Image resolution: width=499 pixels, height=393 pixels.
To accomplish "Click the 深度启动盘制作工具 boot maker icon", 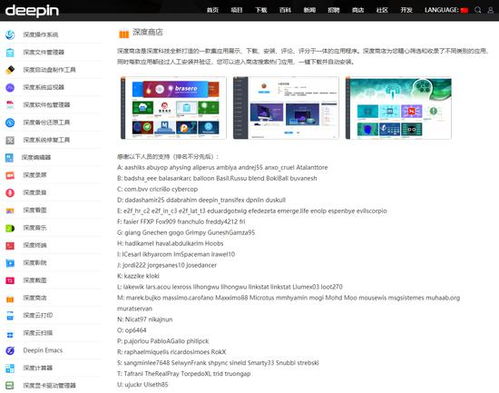I will click(x=10, y=70).
